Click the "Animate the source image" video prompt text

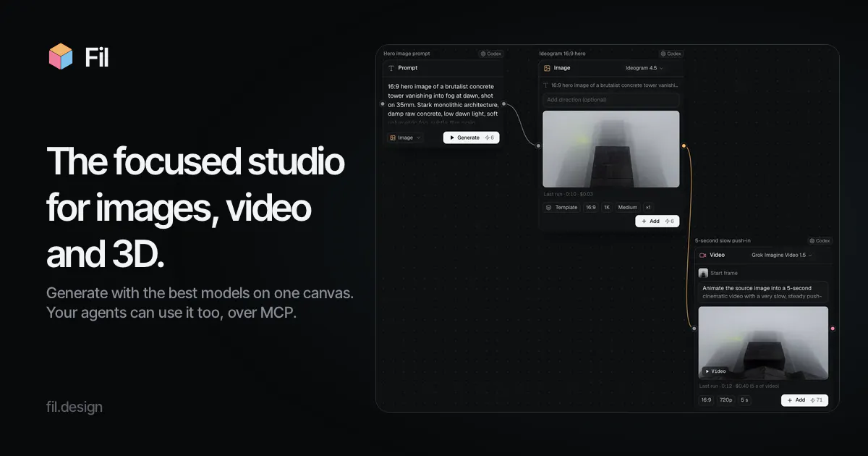pos(763,292)
